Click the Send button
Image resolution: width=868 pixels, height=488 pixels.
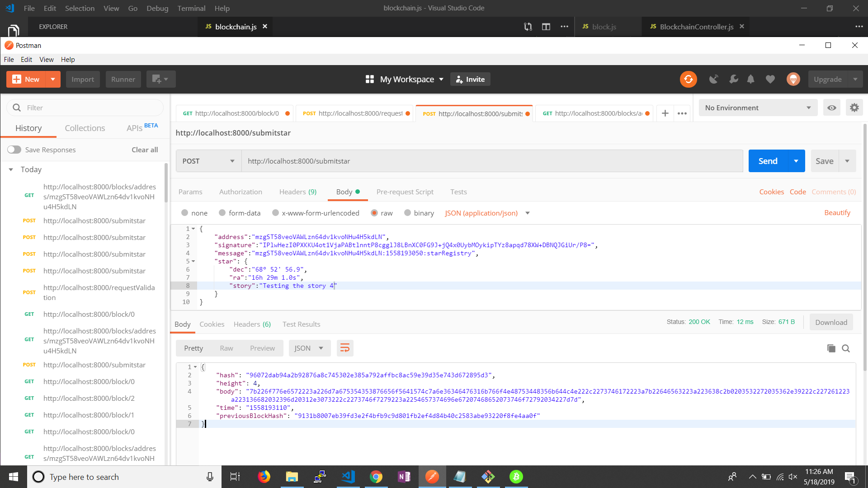point(768,161)
